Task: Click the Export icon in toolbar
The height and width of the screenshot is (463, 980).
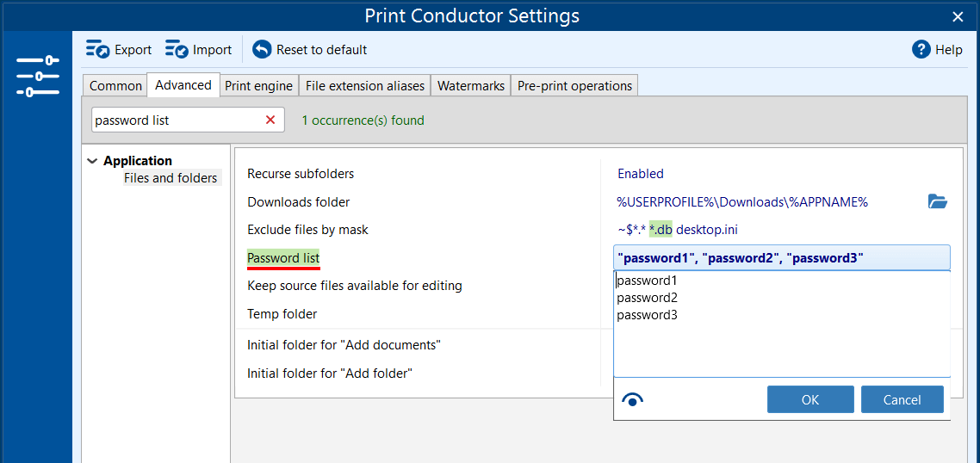Action: point(97,50)
